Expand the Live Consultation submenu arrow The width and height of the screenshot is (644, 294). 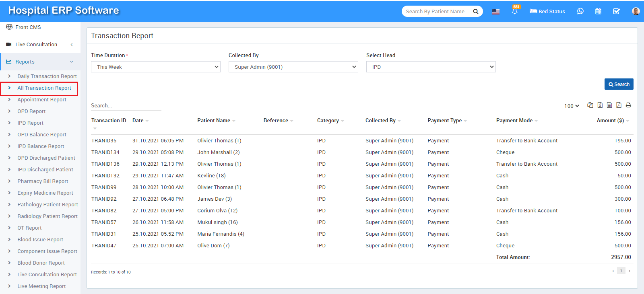coord(72,44)
